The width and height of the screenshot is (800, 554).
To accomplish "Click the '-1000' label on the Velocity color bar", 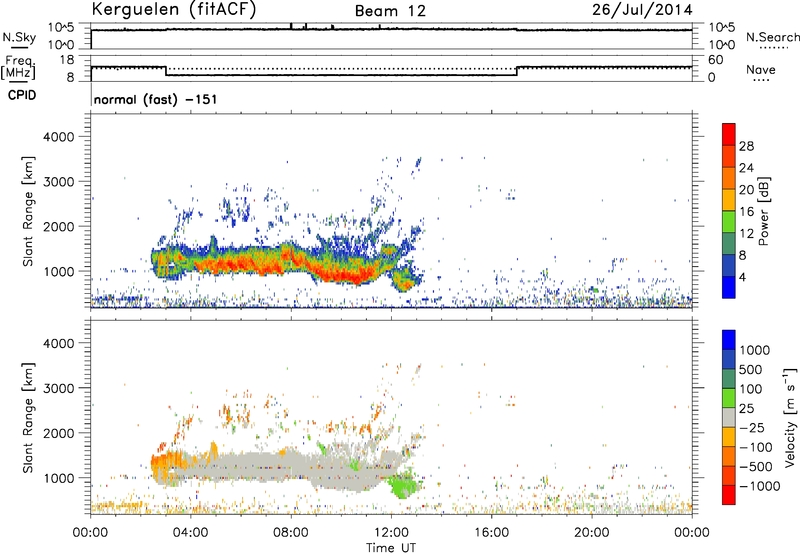I will 760,486.
